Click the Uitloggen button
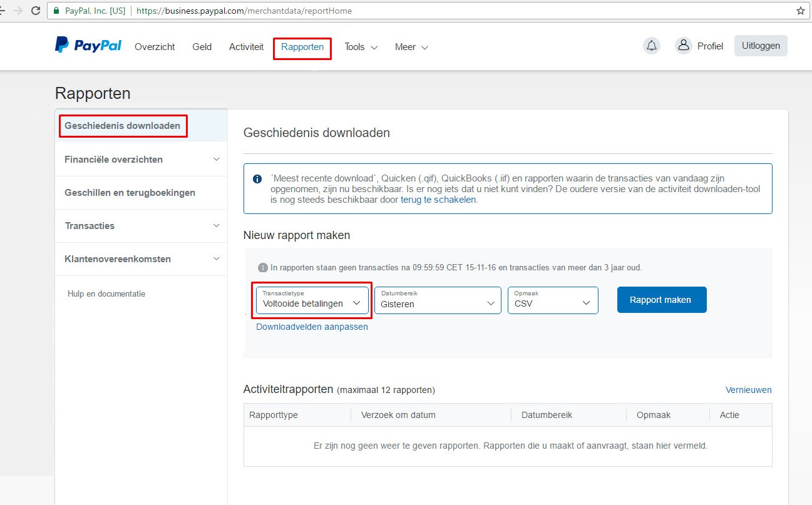812x505 pixels. click(761, 46)
